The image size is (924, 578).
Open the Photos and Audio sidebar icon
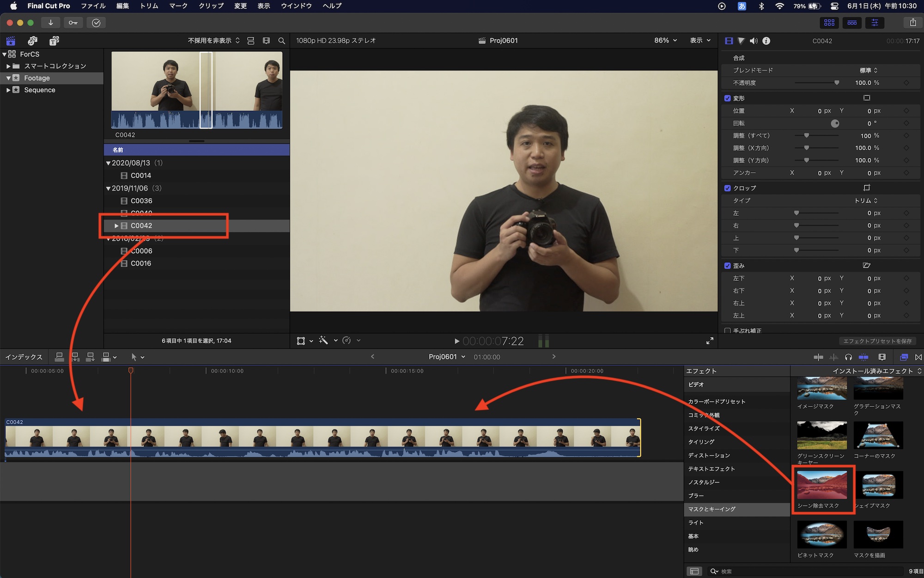pos(32,41)
